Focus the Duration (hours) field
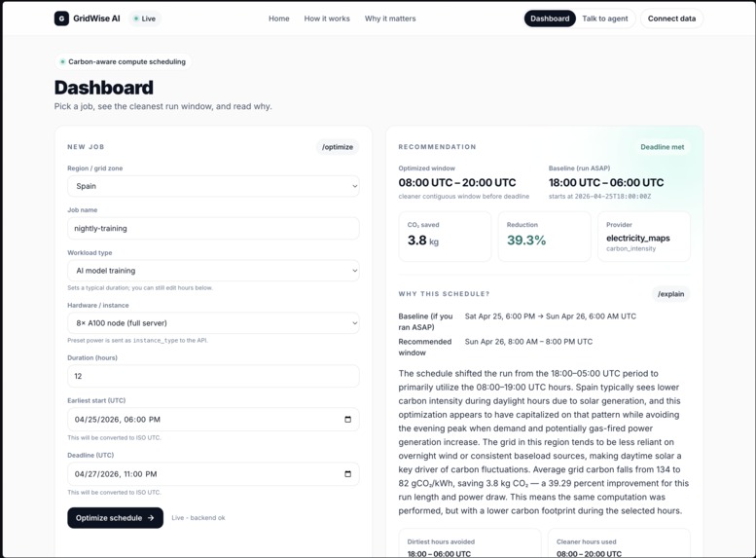The width and height of the screenshot is (756, 558). pos(213,376)
